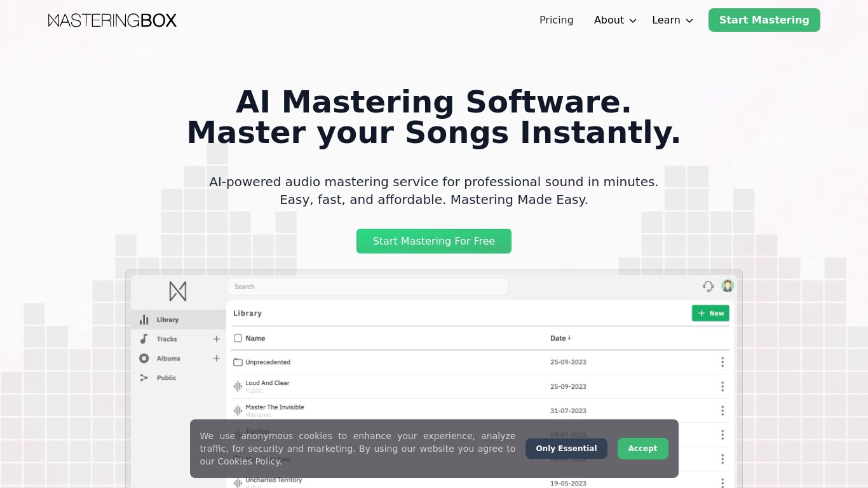Screen dimensions: 868x488
Task: Open the more options menu for Unprecedented
Action: point(722,362)
